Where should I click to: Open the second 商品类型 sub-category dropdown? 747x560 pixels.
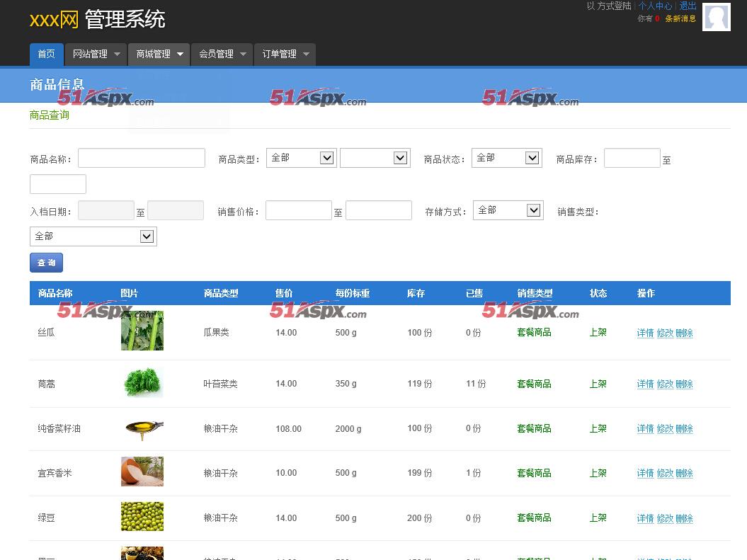click(375, 158)
